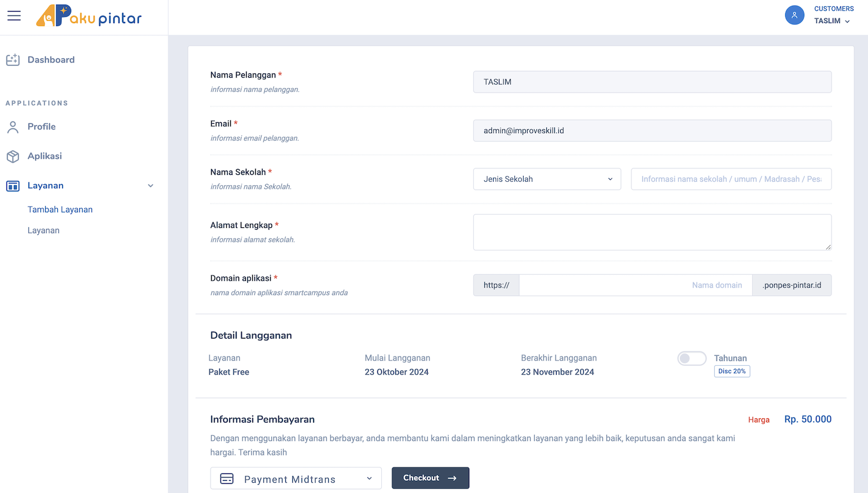Screen dimensions: 868x493
Task: Click the credit card payment icon
Action: coord(227,479)
